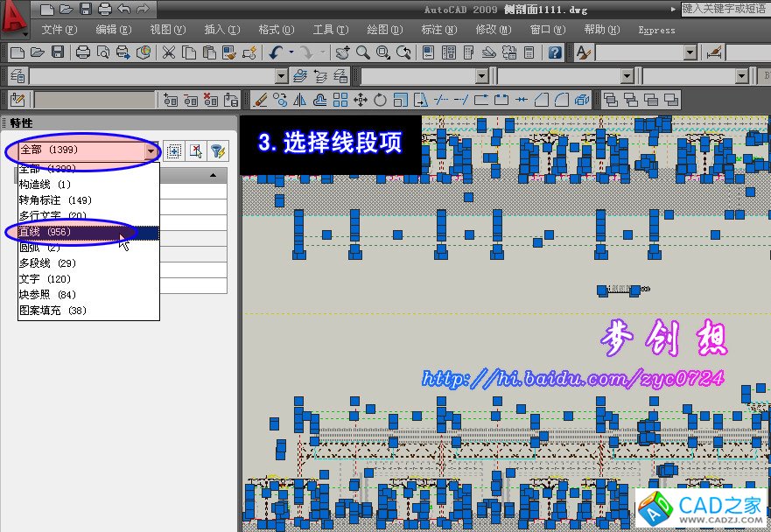The height and width of the screenshot is (532, 771).
Task: Toggle the pick-add selection mode button
Action: [174, 151]
